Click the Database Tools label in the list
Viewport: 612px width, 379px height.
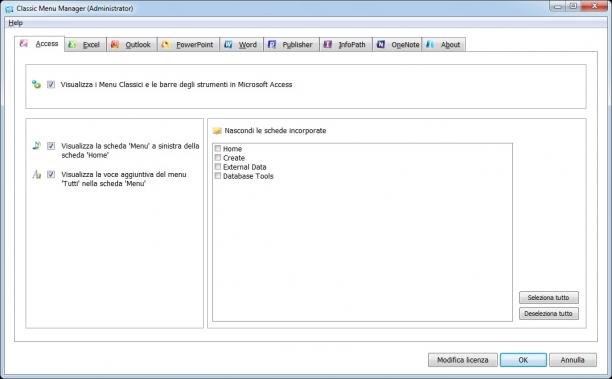coord(248,176)
